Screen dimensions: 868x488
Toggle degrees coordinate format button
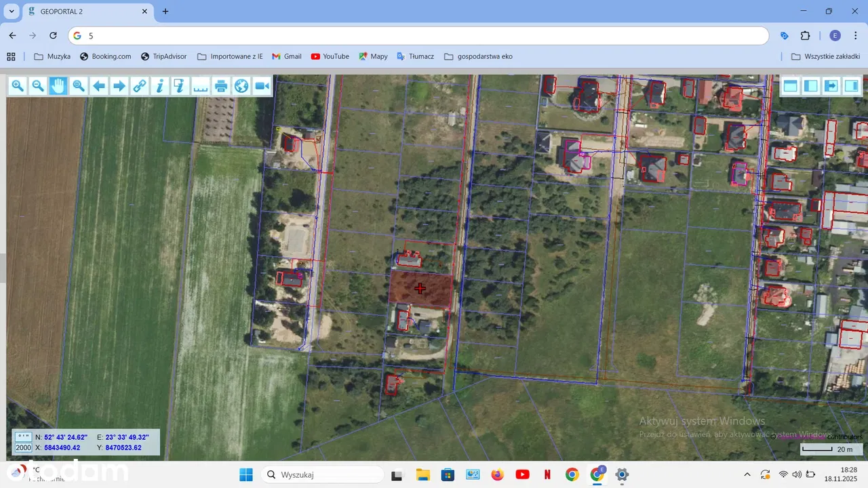tap(23, 437)
